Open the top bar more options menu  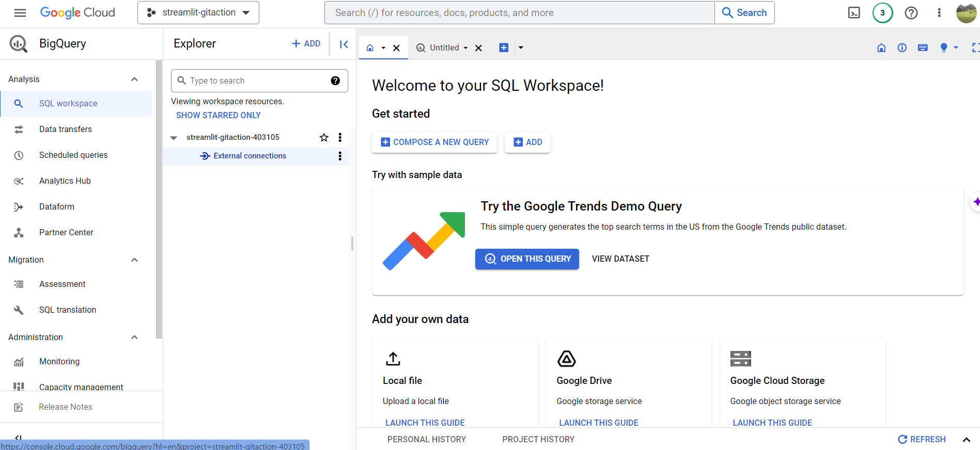tap(939, 13)
